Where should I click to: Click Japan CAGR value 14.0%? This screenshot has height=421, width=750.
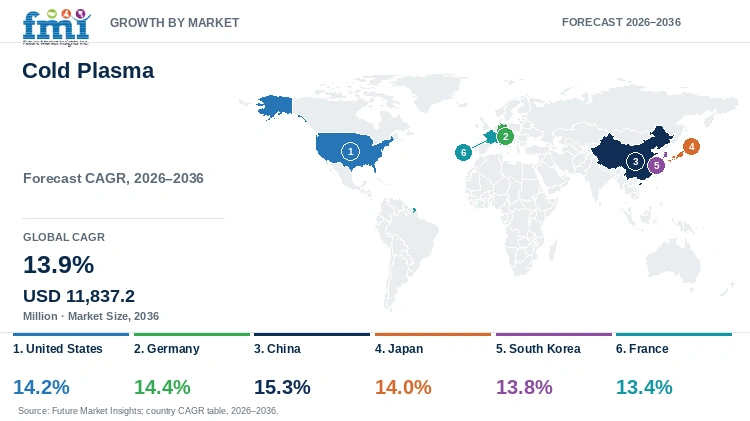click(403, 387)
